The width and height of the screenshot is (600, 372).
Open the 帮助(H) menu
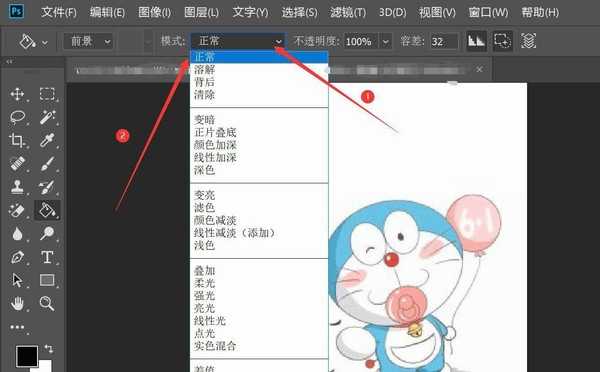[540, 12]
